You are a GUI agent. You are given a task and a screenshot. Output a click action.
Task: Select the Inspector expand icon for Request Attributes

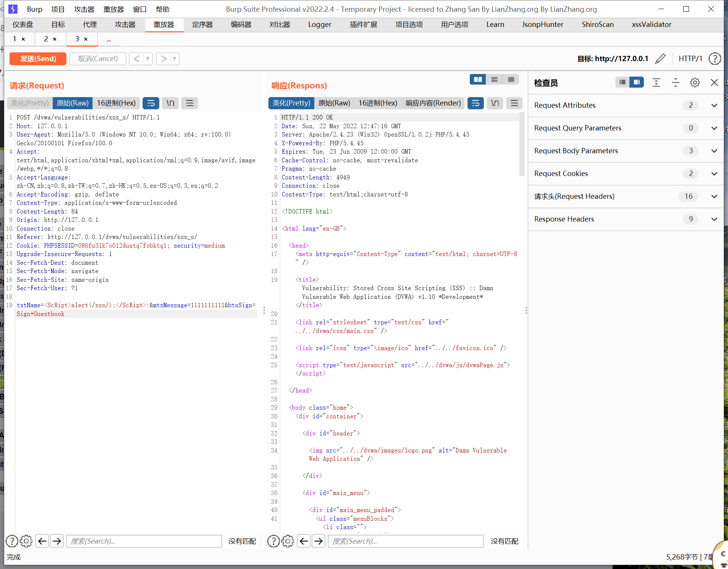[x=715, y=105]
